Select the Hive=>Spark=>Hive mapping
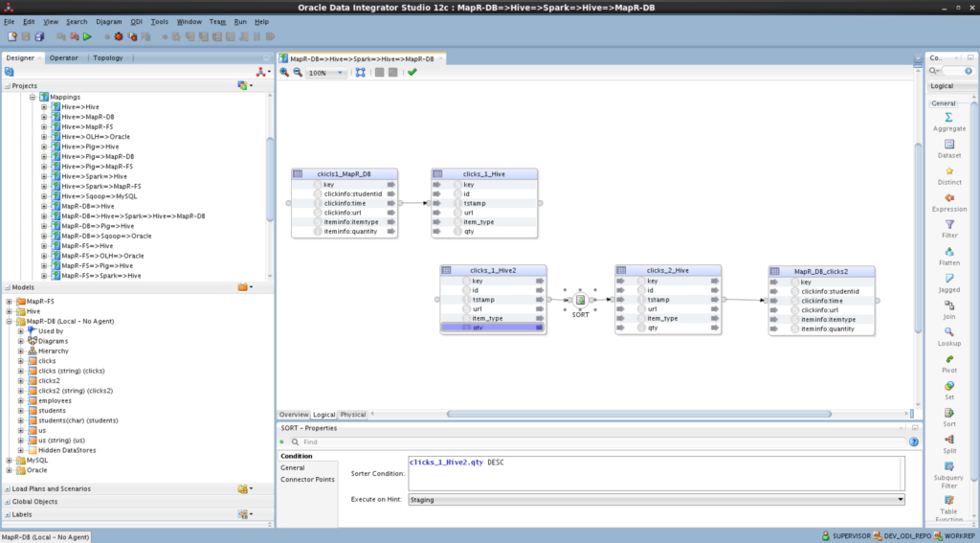Screen dimensions: 980x543 click(x=94, y=177)
